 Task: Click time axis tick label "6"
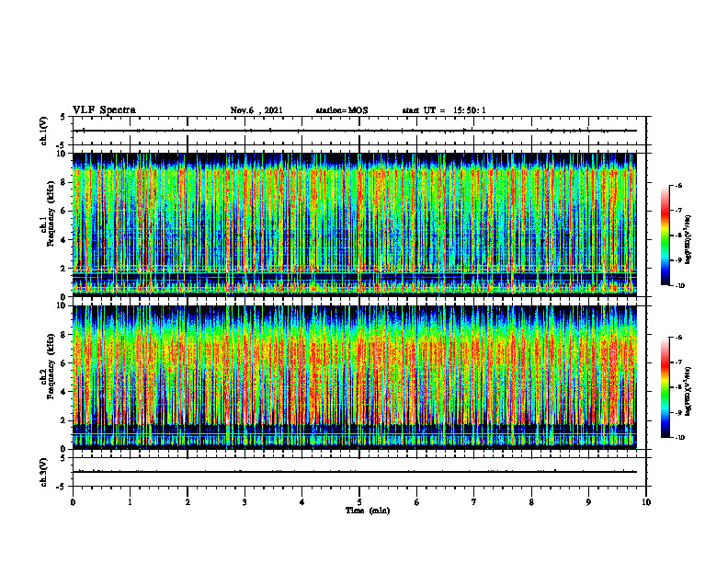[417, 502]
